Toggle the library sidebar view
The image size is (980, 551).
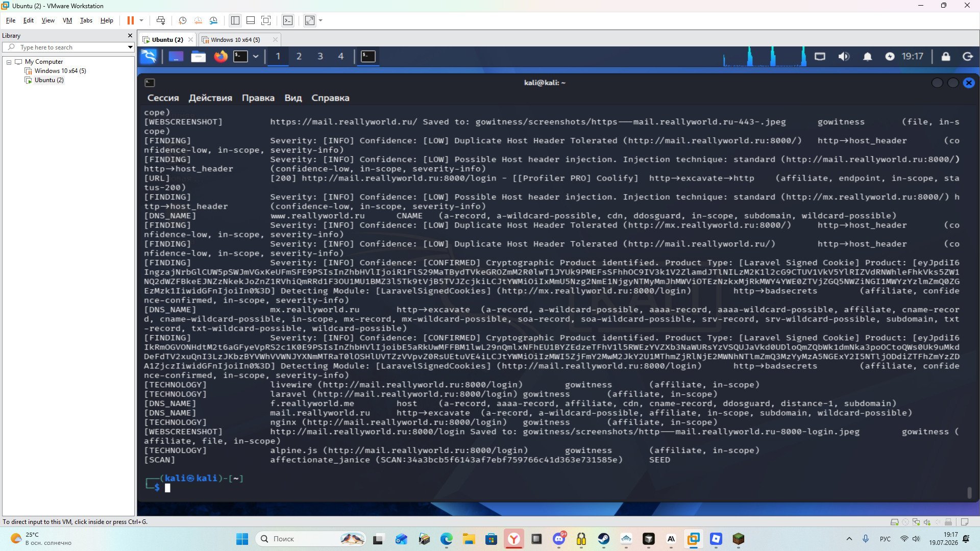(x=235, y=20)
